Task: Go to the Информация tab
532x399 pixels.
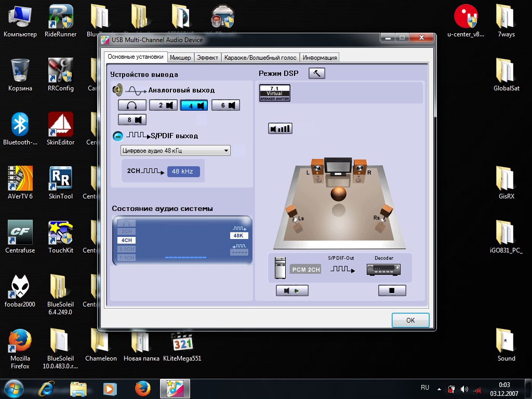Action: pyautogui.click(x=320, y=57)
